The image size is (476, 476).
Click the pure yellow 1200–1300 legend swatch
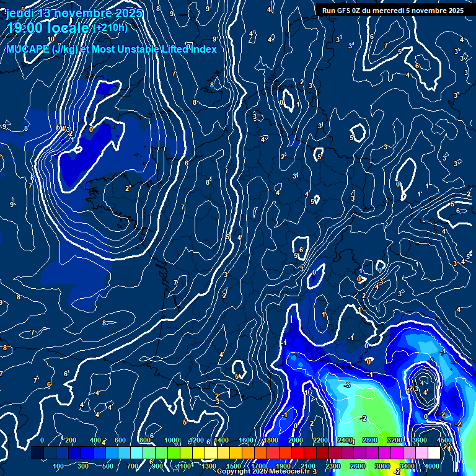pos(198,452)
